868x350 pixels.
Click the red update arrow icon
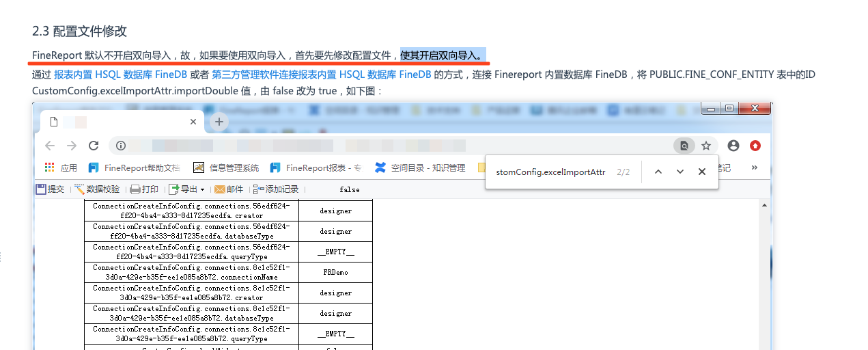click(x=755, y=146)
